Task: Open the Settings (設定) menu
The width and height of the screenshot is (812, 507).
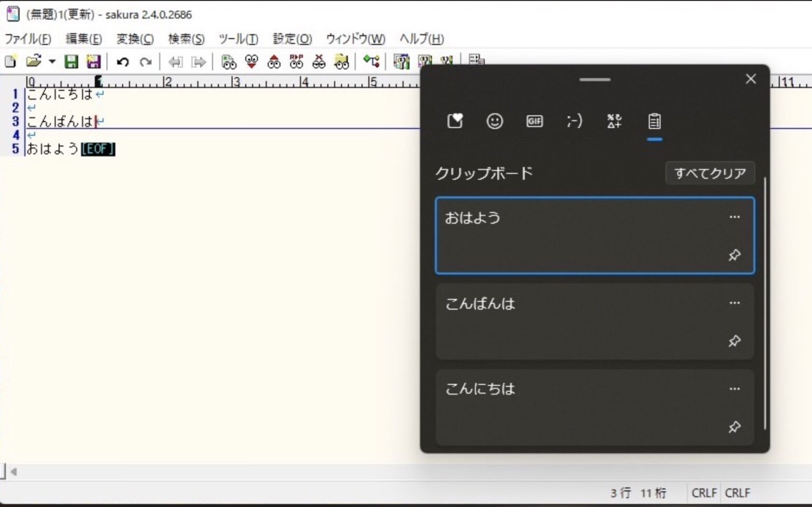Action: (x=292, y=39)
